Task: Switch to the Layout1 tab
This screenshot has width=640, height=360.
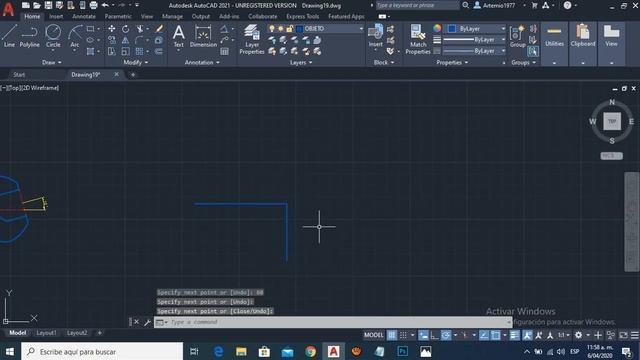Action: (x=46, y=333)
